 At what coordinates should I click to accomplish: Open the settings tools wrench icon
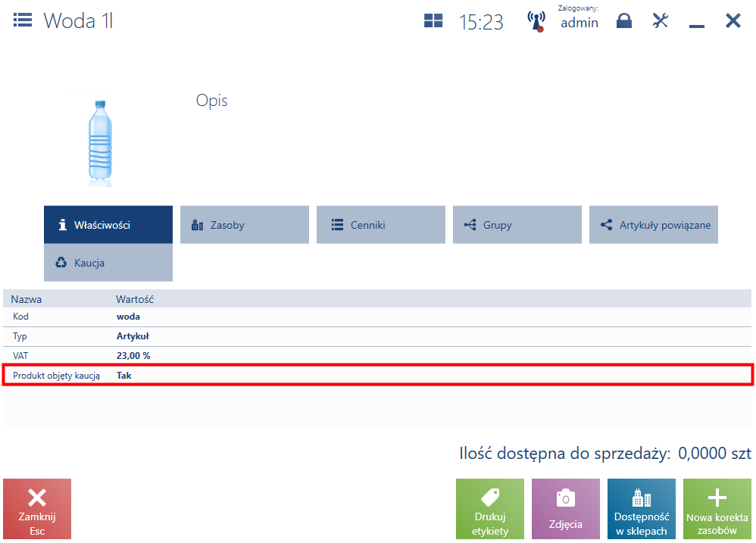pos(660,20)
